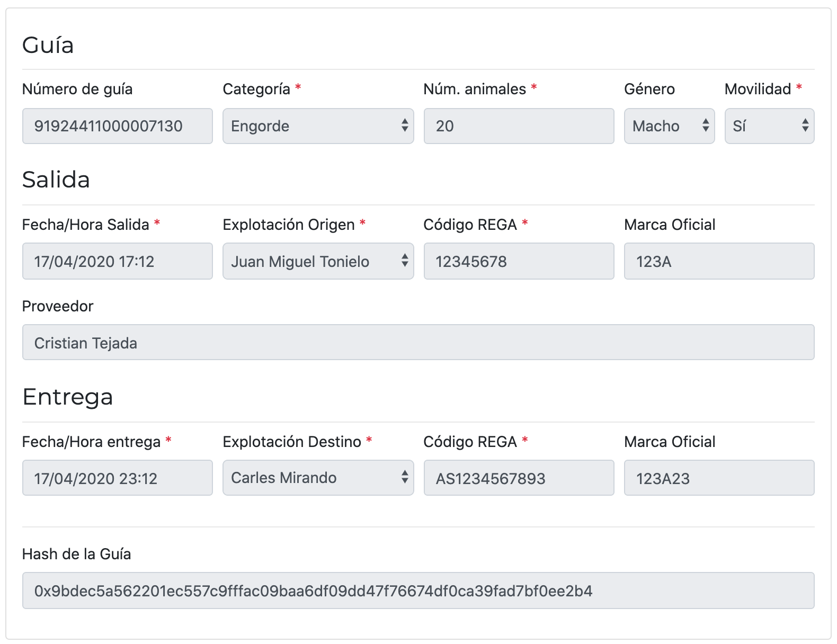Click the up-down arrows on Categoría select
837x644 pixels.
pyautogui.click(x=405, y=126)
